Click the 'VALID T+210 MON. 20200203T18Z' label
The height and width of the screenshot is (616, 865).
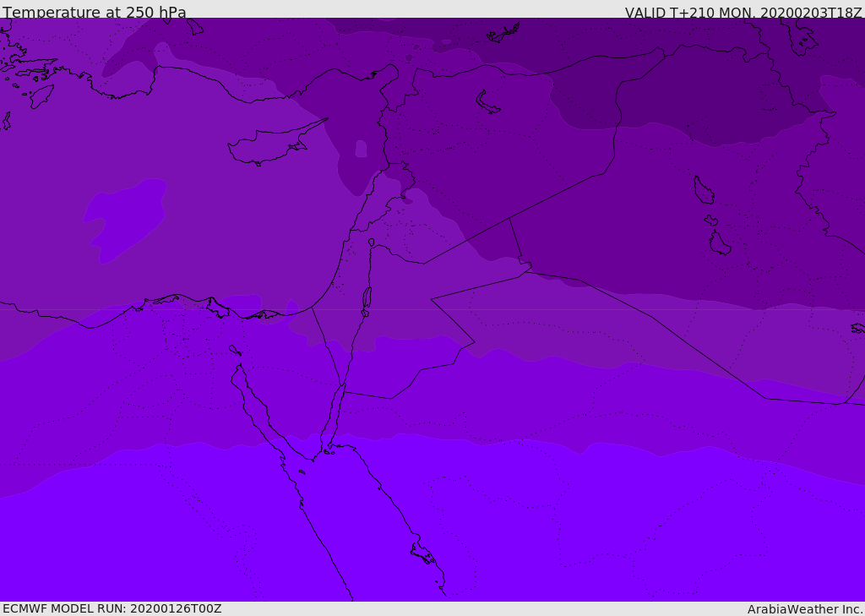tap(743, 12)
